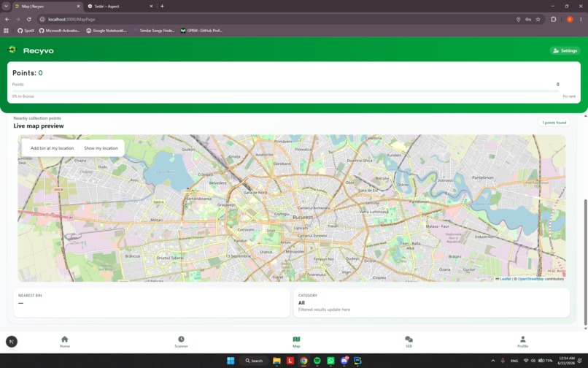Image resolution: width=588 pixels, height=368 pixels.
Task: Open the password manager key icon
Action: [528, 19]
